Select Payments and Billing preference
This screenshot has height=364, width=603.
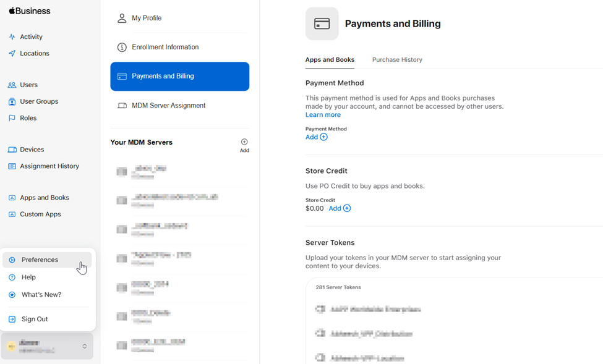click(179, 77)
